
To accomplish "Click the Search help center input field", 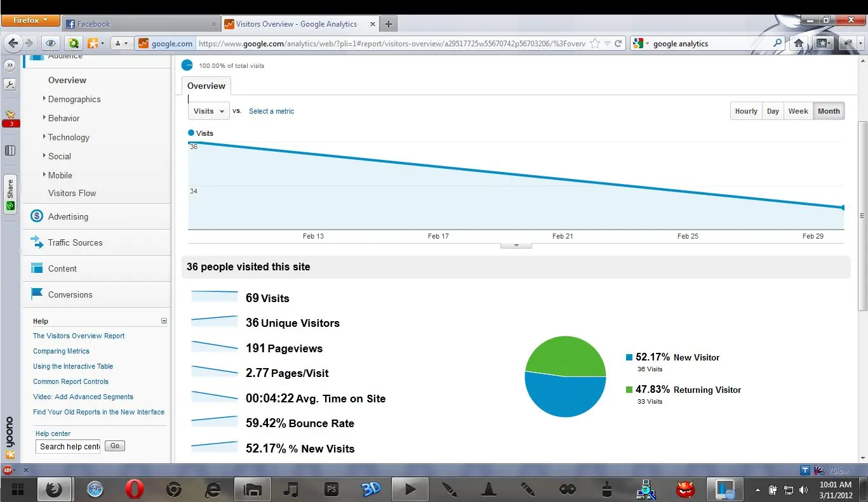I will (x=69, y=446).
